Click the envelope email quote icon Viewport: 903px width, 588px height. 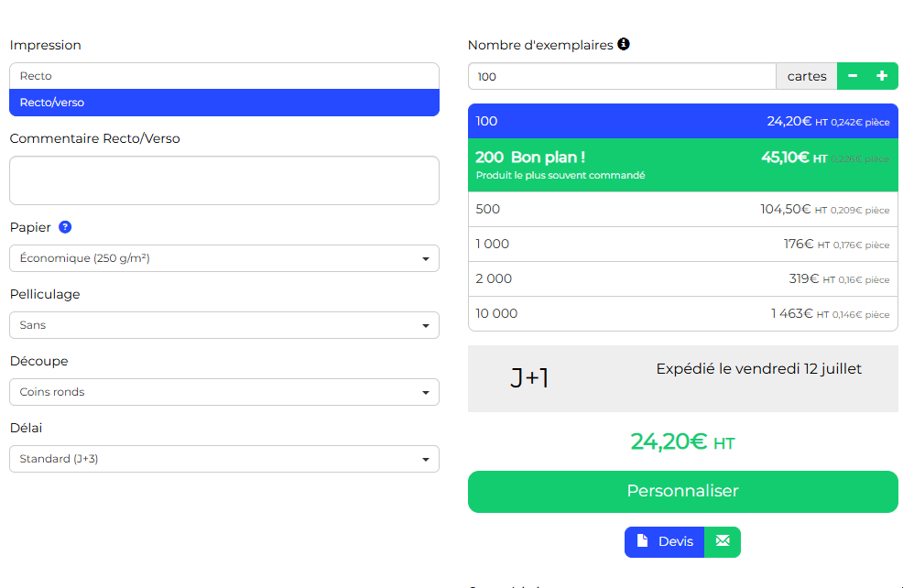[723, 541]
